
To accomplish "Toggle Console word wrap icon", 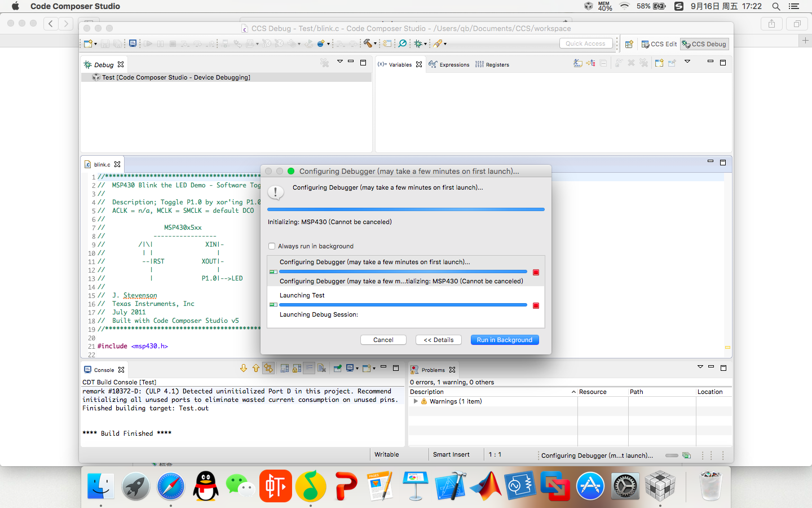I will click(x=309, y=369).
